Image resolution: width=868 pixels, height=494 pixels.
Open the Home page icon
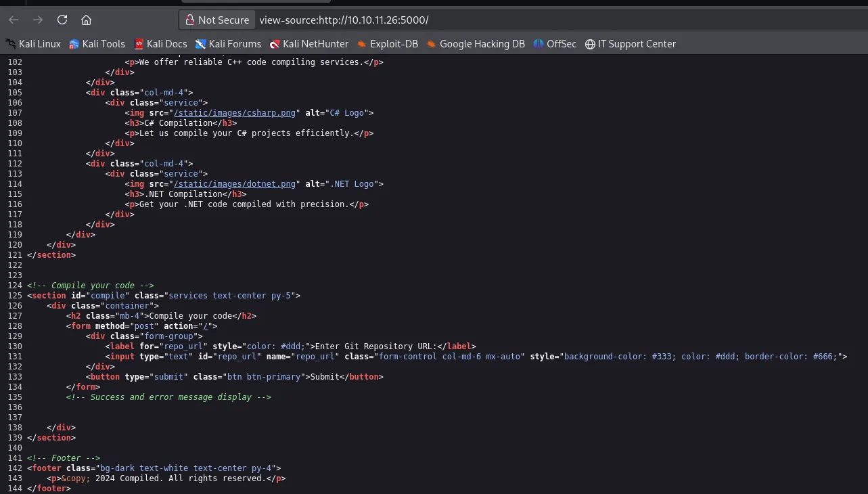click(x=86, y=20)
